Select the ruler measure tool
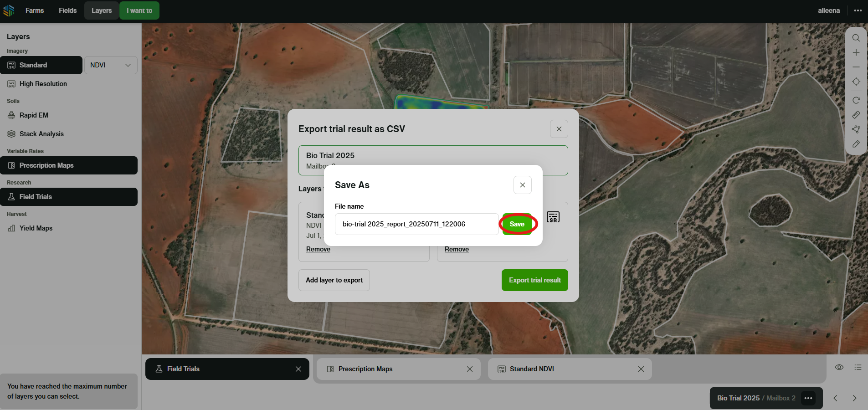 [856, 115]
